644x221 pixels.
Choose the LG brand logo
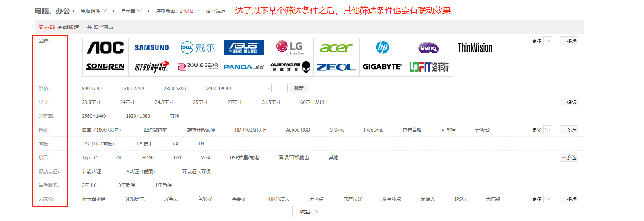point(290,47)
